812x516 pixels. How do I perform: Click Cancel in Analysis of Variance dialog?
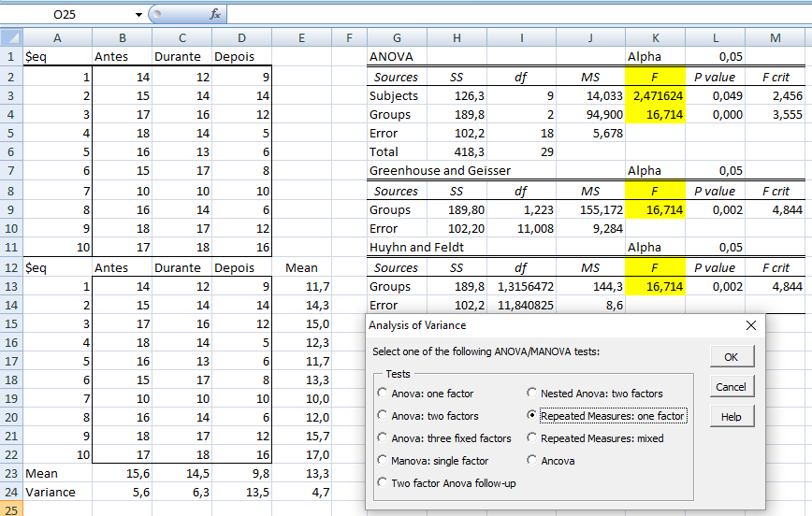click(x=732, y=387)
